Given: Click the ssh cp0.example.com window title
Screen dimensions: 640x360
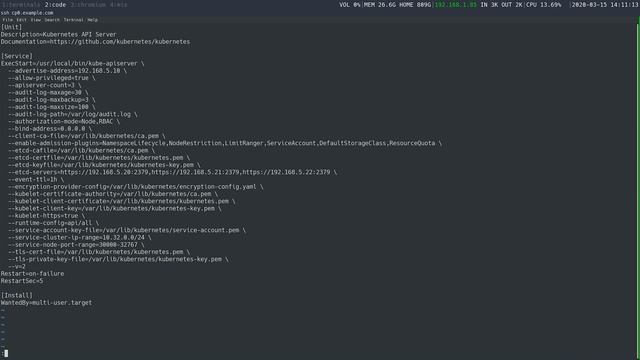Looking at the screenshot, I should (x=27, y=13).
